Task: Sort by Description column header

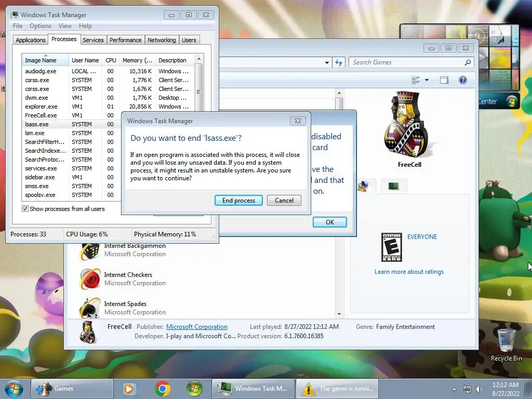Action: (175, 60)
